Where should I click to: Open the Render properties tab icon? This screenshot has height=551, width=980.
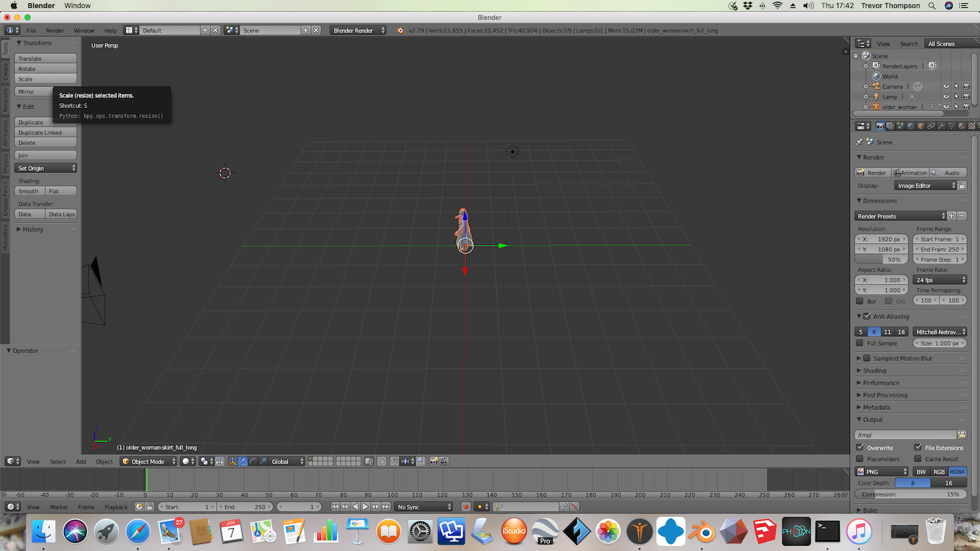pyautogui.click(x=880, y=126)
